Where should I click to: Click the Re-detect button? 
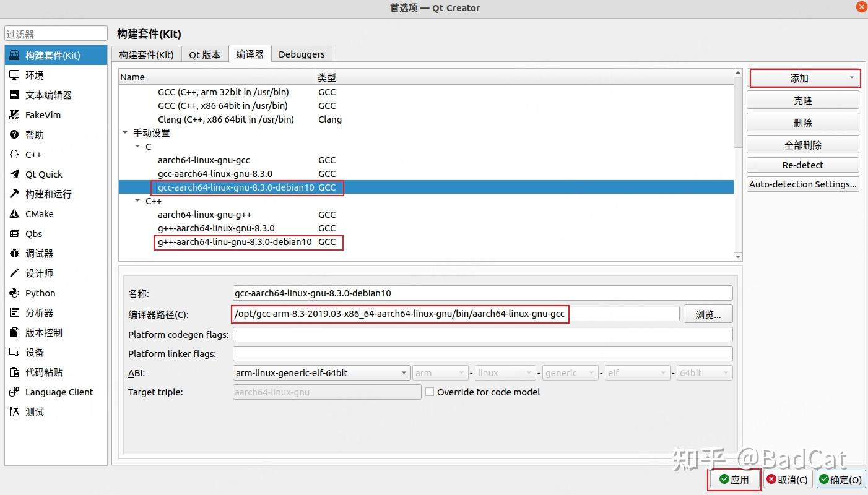[x=803, y=165]
